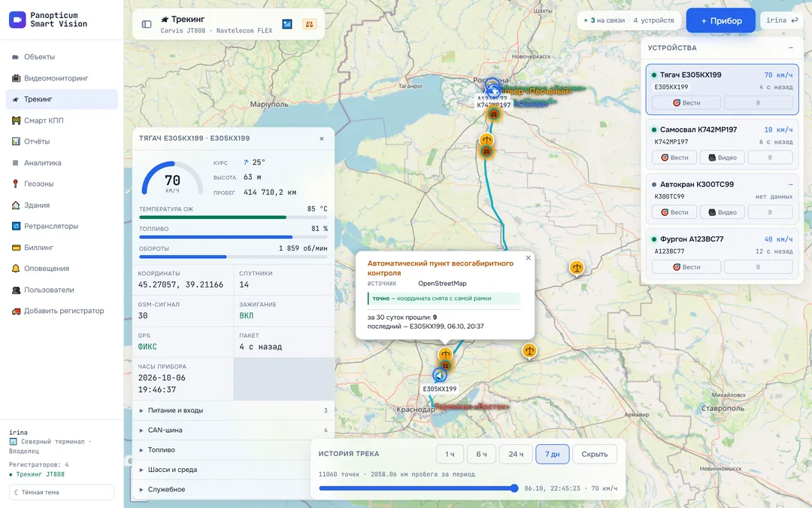Open Здания with the house icon
The width and height of the screenshot is (812, 508).
(62, 205)
